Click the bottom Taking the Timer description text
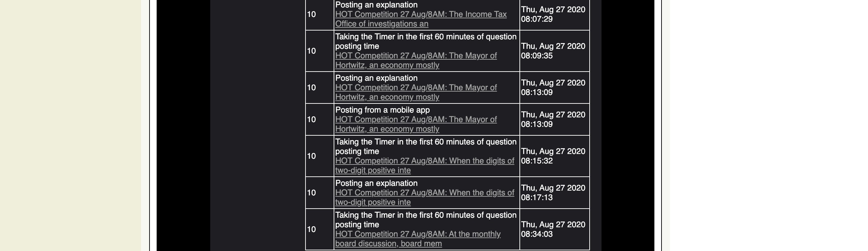The height and width of the screenshot is (251, 868). click(x=426, y=219)
